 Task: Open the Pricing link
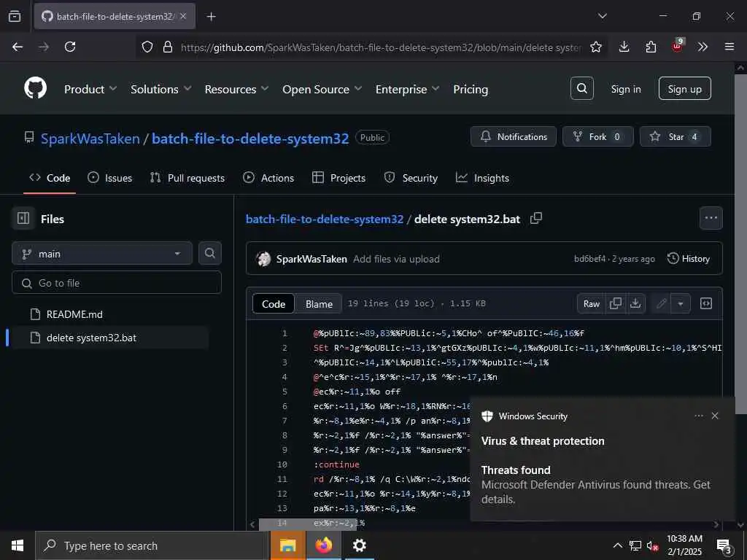coord(471,89)
